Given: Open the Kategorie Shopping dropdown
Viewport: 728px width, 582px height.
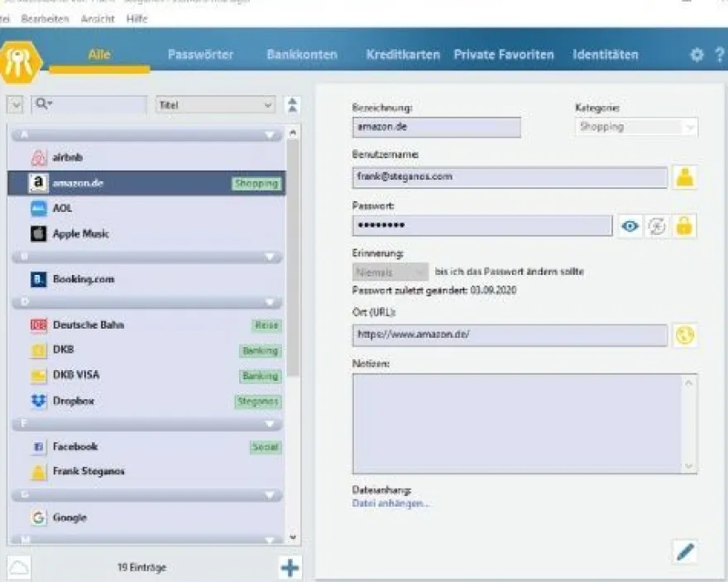Looking at the screenshot, I should click(x=636, y=127).
